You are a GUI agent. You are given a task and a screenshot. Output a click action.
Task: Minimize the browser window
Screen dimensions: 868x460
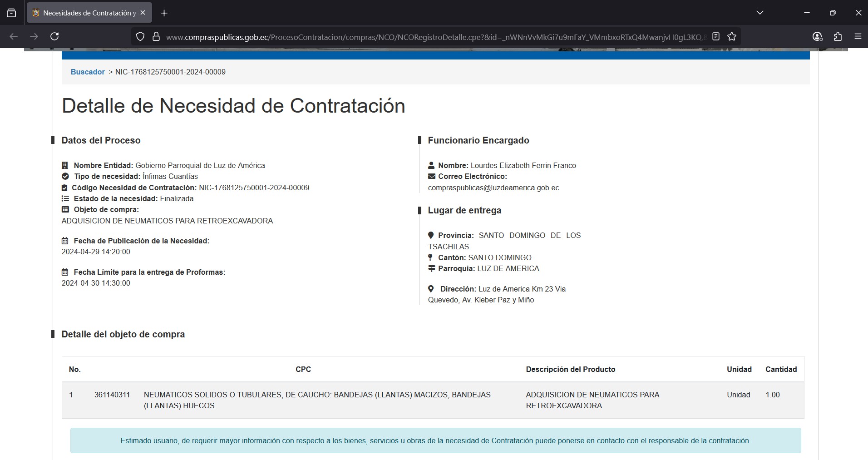coord(807,13)
